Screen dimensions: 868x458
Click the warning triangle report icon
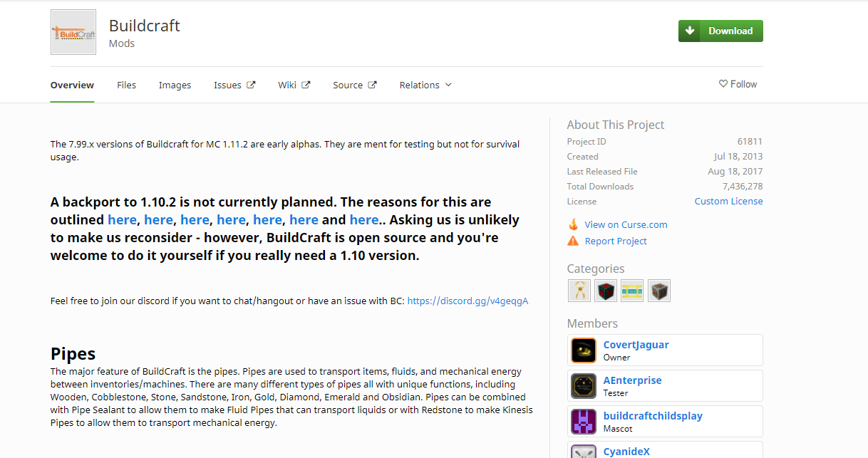tap(573, 241)
